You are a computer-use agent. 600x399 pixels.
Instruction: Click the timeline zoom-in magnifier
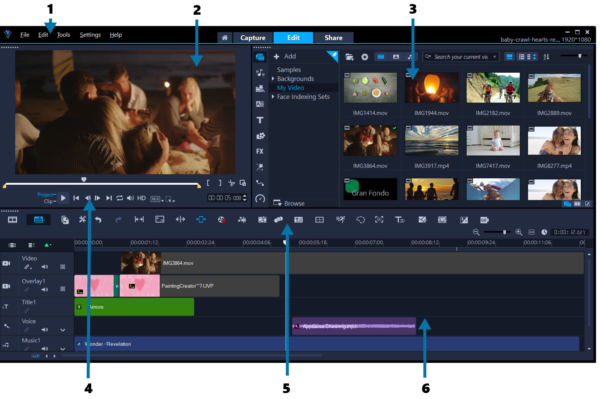click(x=518, y=232)
